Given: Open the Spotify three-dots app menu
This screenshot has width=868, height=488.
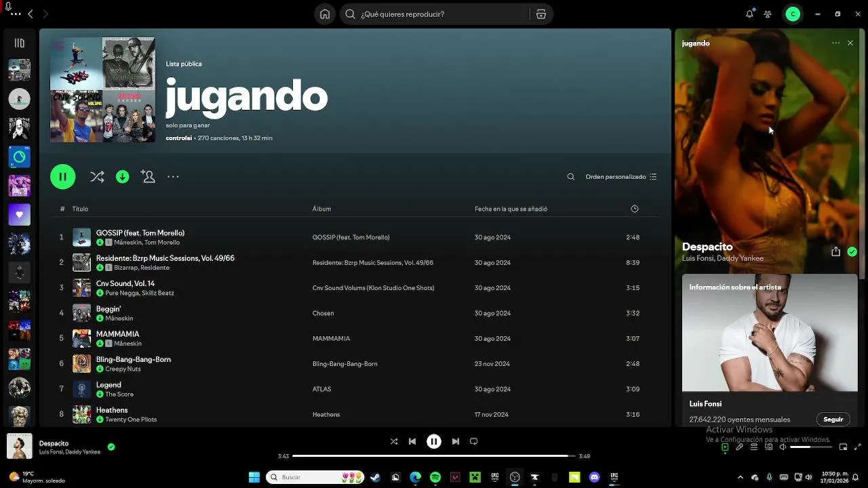Looking at the screenshot, I should click(16, 14).
